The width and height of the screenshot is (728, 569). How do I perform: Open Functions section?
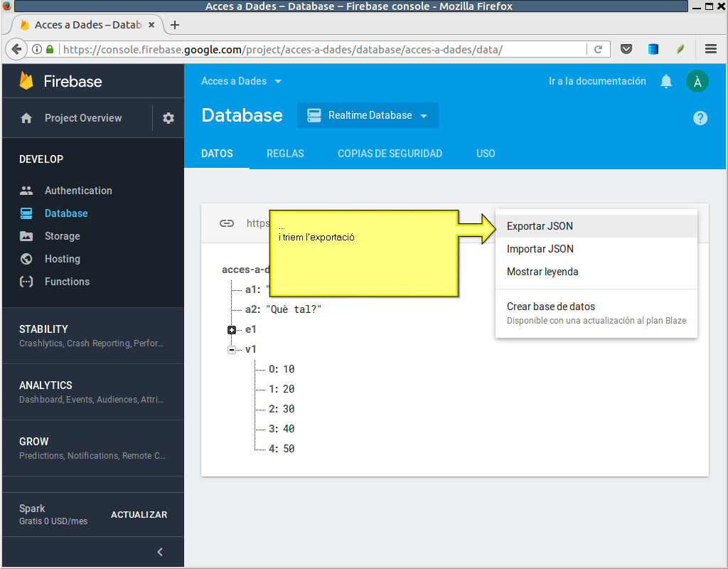click(67, 282)
